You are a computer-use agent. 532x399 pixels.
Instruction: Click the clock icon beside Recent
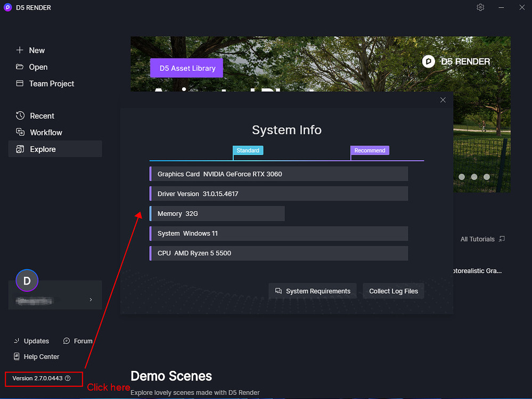pos(20,115)
